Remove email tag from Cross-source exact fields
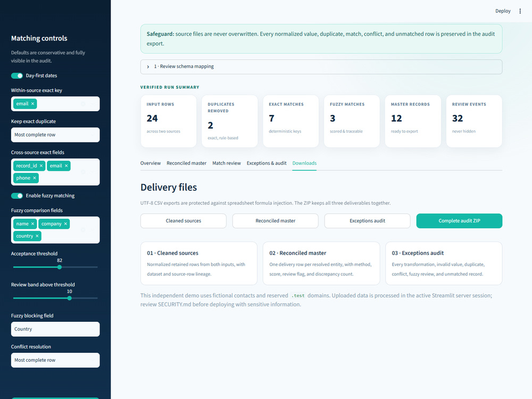 tap(66, 166)
